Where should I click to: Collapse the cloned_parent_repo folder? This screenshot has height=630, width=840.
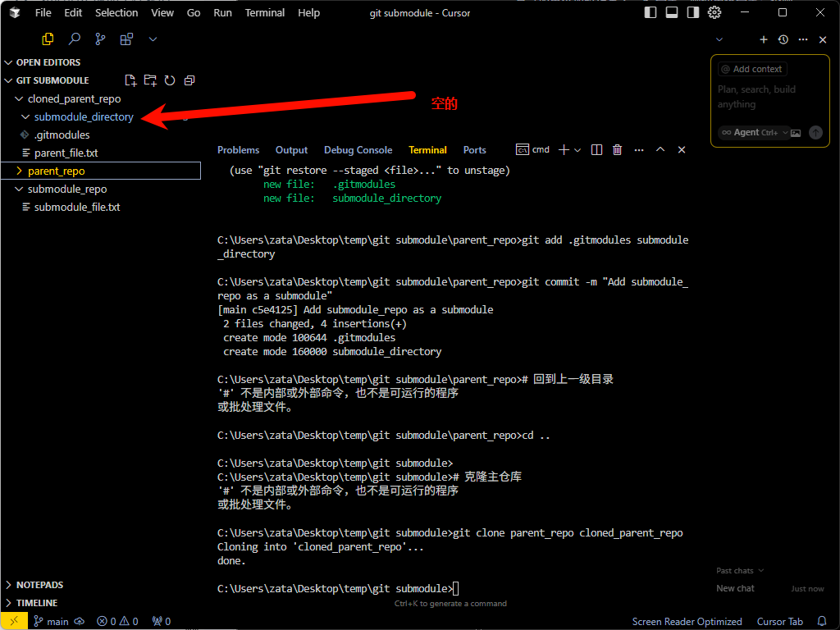pos(18,98)
